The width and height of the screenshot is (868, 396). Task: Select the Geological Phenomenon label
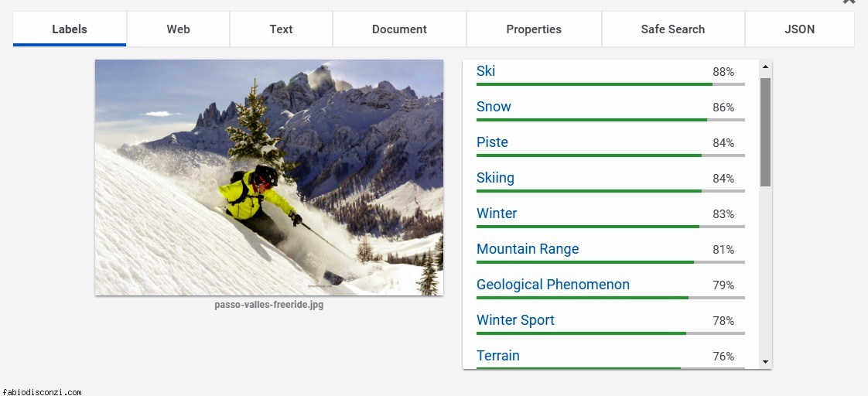(x=552, y=285)
